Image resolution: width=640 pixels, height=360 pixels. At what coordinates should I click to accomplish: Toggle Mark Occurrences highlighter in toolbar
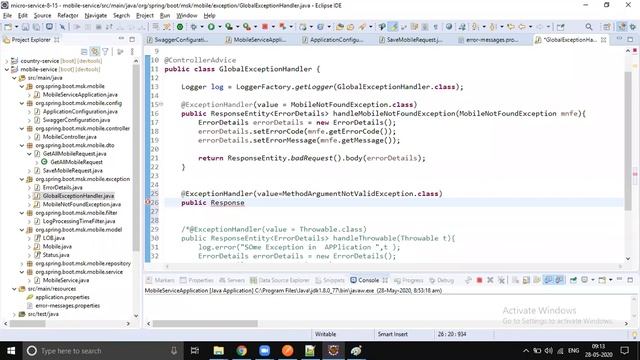click(393, 27)
